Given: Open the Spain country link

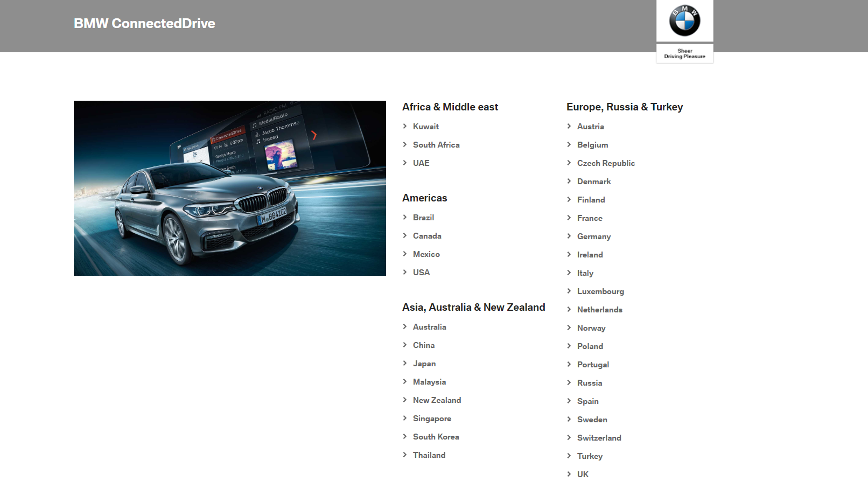Looking at the screenshot, I should 588,401.
